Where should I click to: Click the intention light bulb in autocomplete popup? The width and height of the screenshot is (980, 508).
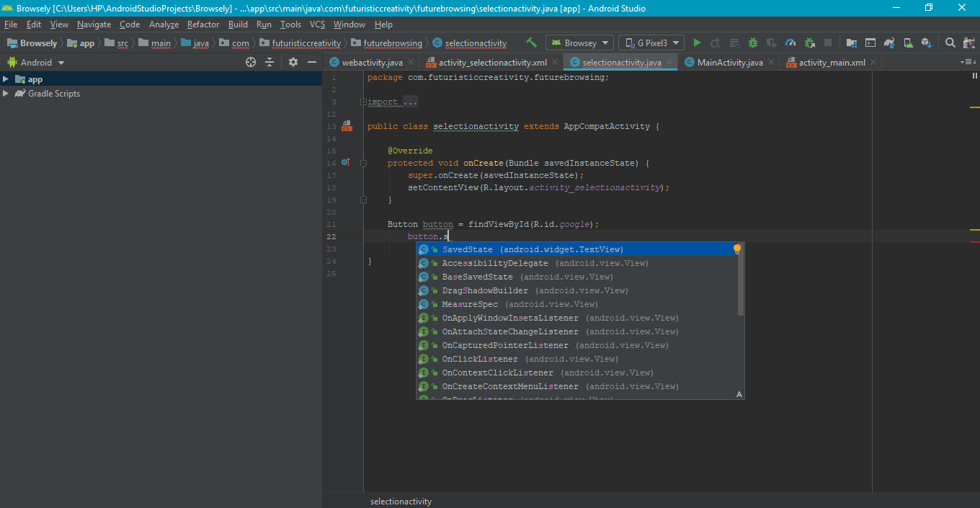click(736, 249)
